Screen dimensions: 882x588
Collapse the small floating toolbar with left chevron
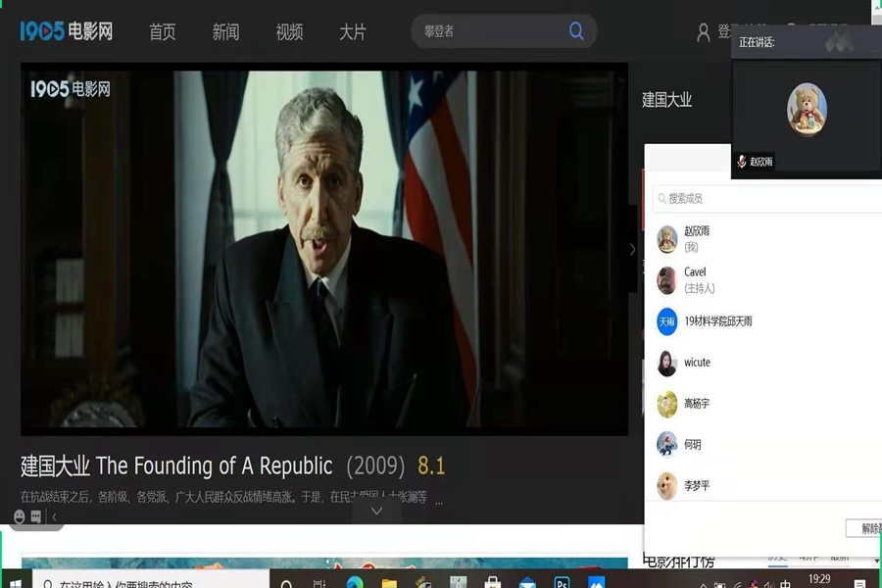(54, 516)
